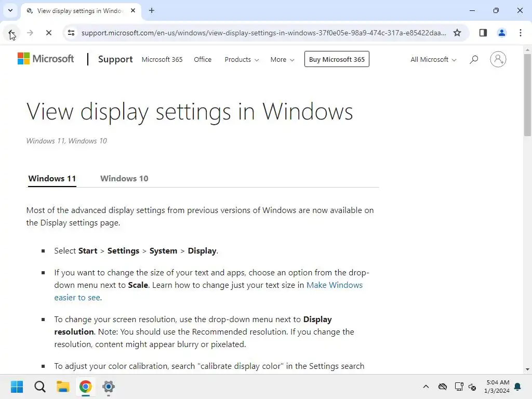Click the forward navigation arrow
This screenshot has height=399, width=532.
tap(30, 33)
